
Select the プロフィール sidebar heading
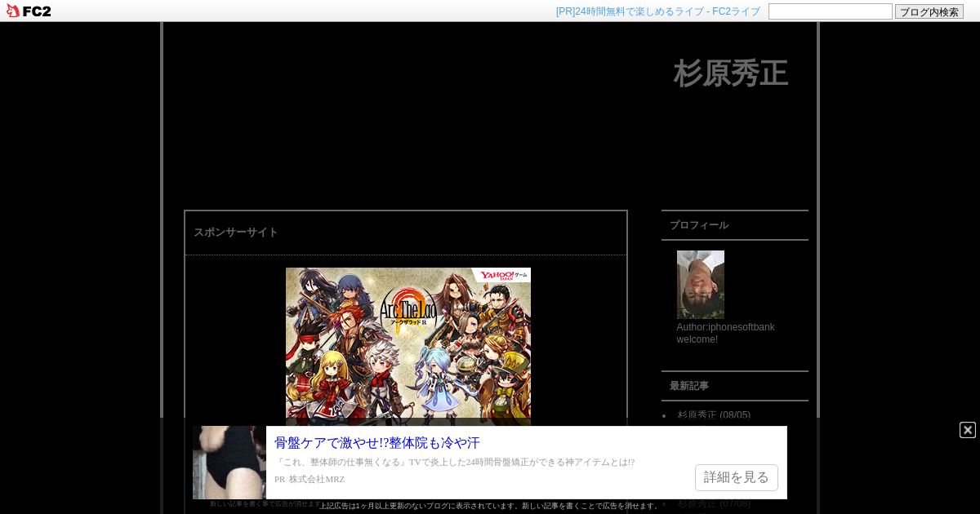pos(699,225)
